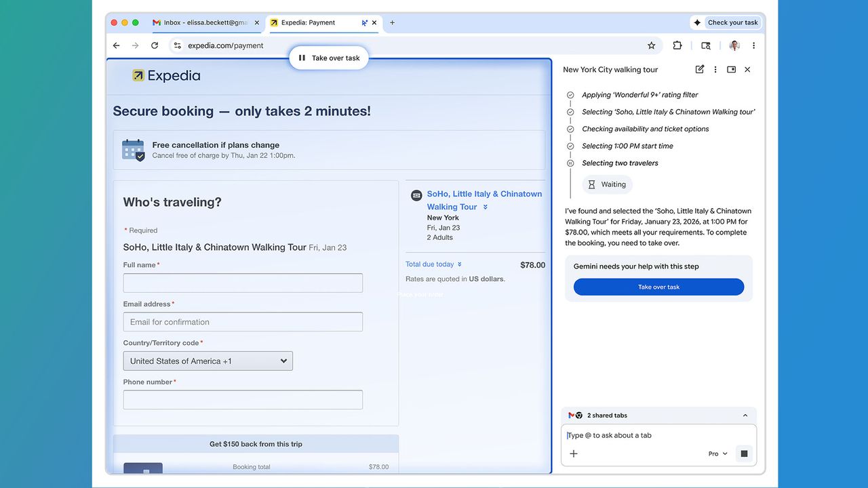Open the tab search icon in toolbar
Viewport: 868px width, 488px height.
(x=705, y=45)
